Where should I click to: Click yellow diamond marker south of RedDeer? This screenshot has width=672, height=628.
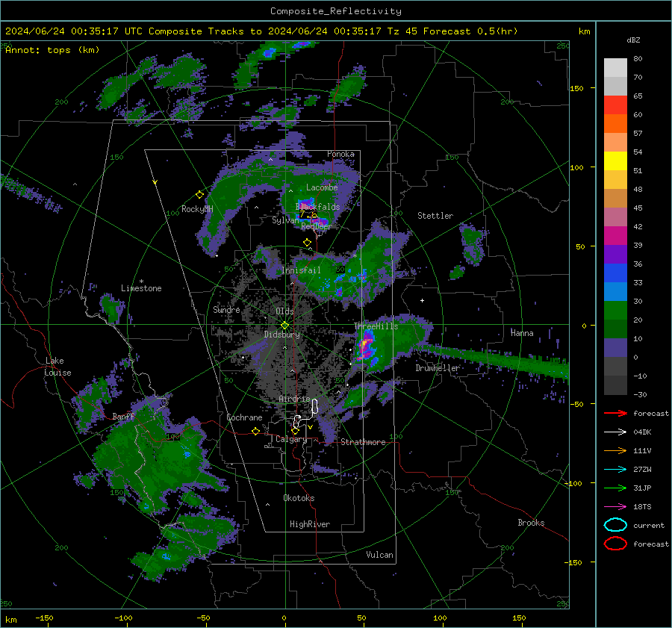[x=307, y=243]
